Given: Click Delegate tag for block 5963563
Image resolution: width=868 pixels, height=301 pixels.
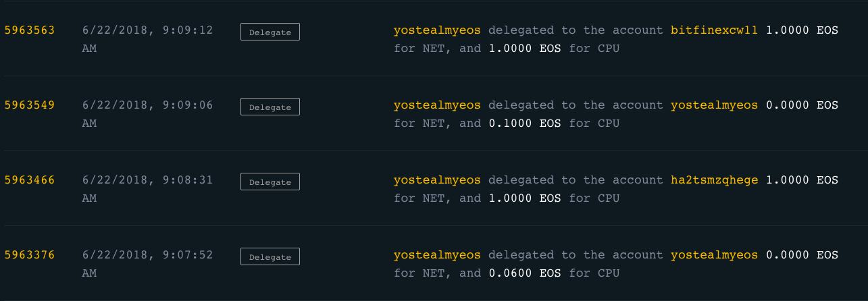Looking at the screenshot, I should tap(270, 32).
